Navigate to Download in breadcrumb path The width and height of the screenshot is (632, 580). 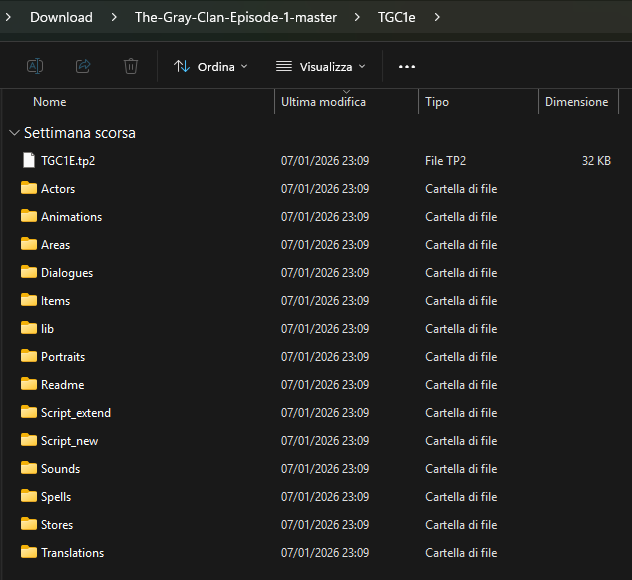tap(61, 17)
